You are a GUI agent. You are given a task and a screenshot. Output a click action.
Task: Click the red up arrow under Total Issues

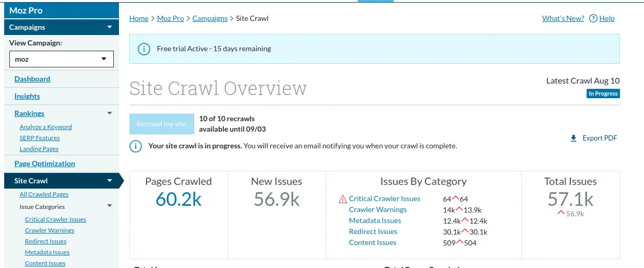[x=561, y=213]
